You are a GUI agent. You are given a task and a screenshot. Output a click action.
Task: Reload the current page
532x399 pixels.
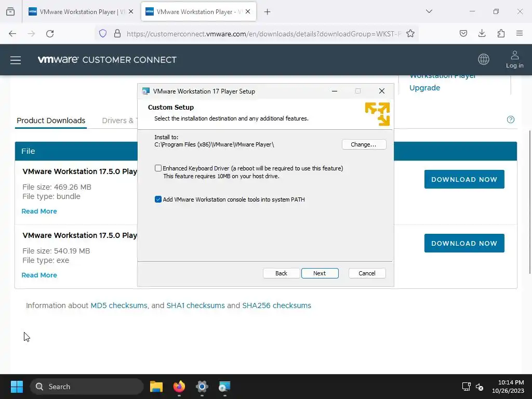50,34
